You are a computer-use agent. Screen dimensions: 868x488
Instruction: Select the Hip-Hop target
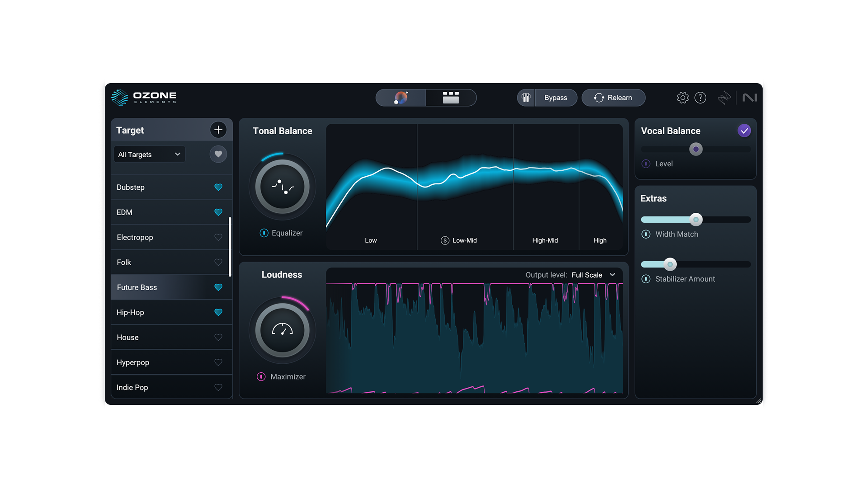tap(131, 312)
